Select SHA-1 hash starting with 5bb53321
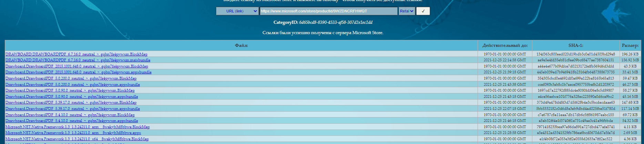This screenshot has width=644, height=144. pyautogui.click(x=575, y=109)
